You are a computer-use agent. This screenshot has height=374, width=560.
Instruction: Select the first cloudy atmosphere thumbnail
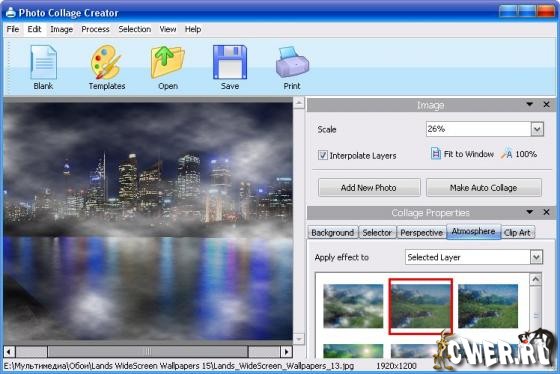click(x=353, y=306)
